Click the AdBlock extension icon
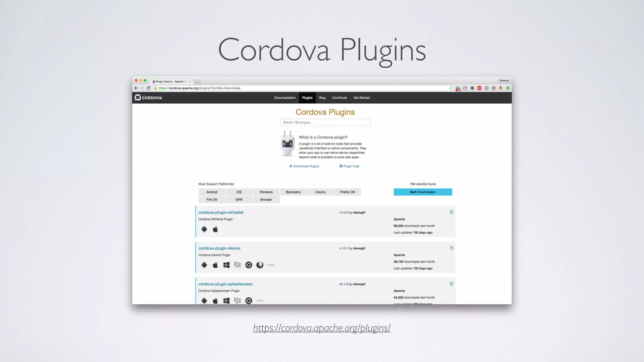Image resolution: width=644 pixels, height=362 pixels. point(479,88)
